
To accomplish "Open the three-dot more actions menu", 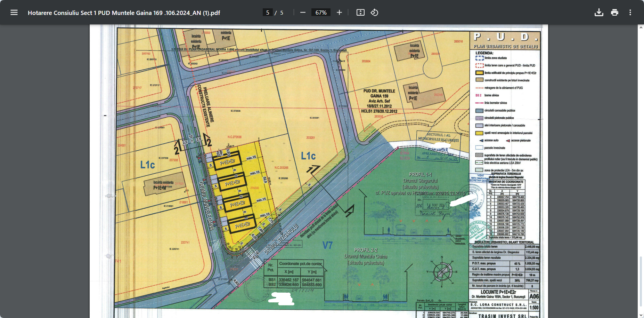I will coord(630,13).
